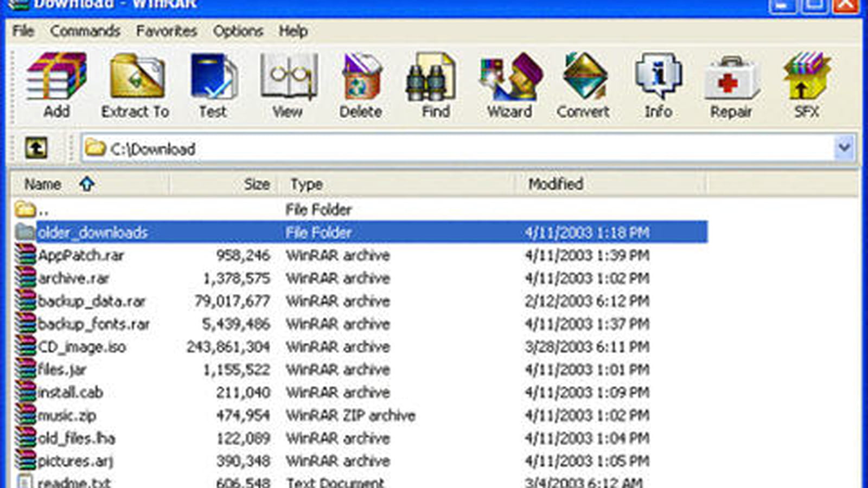Click the '3/28/2003 6:11 PM' modified date
This screenshot has height=488, width=868.
[x=587, y=346]
